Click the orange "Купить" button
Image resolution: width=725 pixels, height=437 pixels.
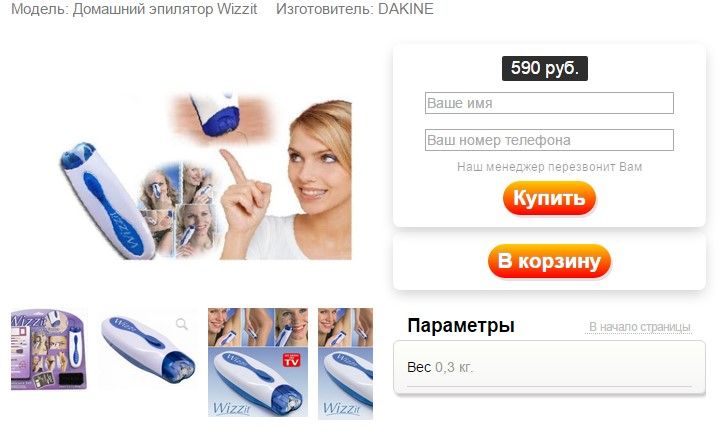549,198
